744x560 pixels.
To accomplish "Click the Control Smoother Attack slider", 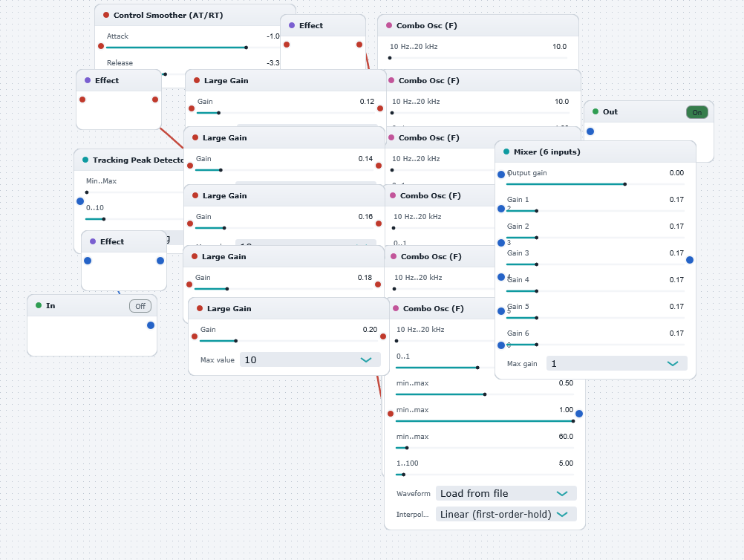I will coord(192,48).
